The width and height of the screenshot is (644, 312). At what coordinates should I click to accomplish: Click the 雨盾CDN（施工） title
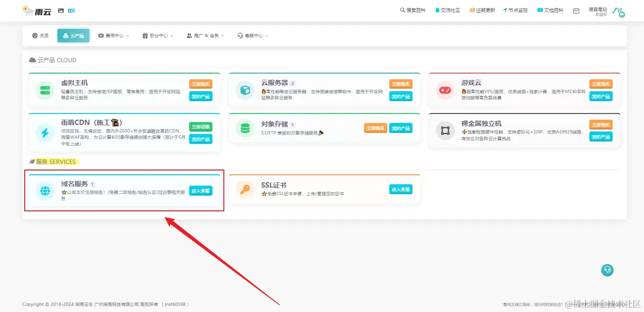pyautogui.click(x=92, y=123)
